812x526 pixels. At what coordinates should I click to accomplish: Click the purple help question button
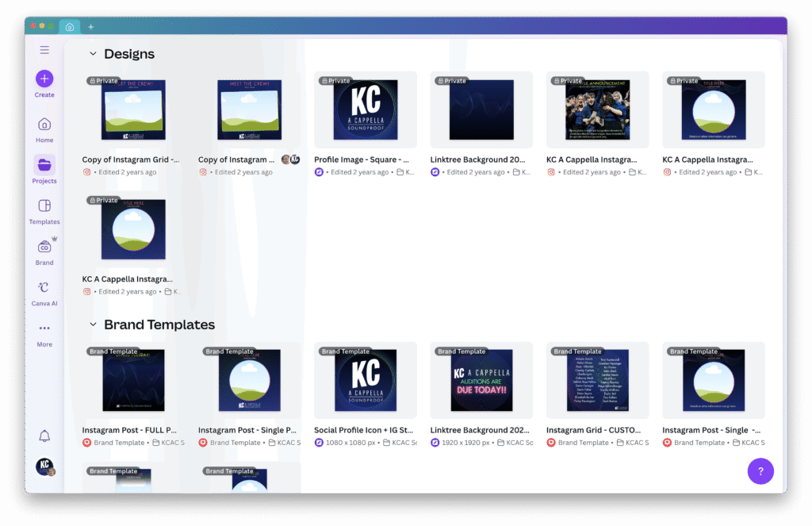click(x=760, y=471)
